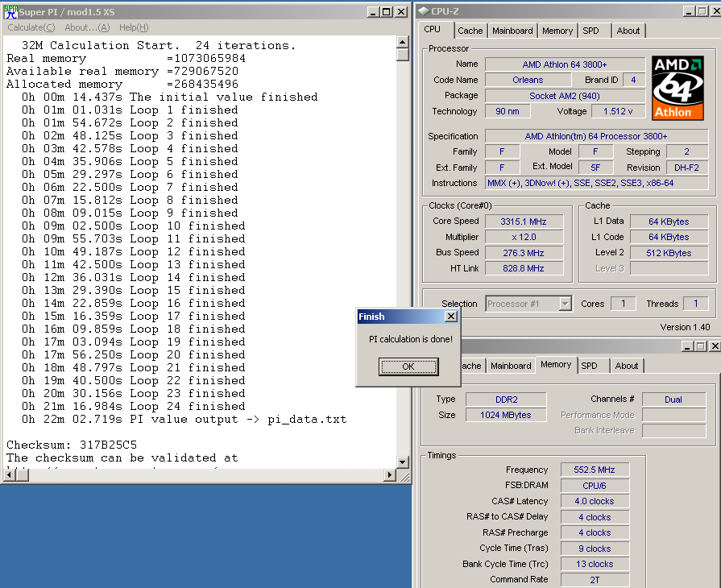The image size is (721, 588).
Task: Click Bank Cycle Time (Trc) value 13 clocks
Action: (x=595, y=564)
